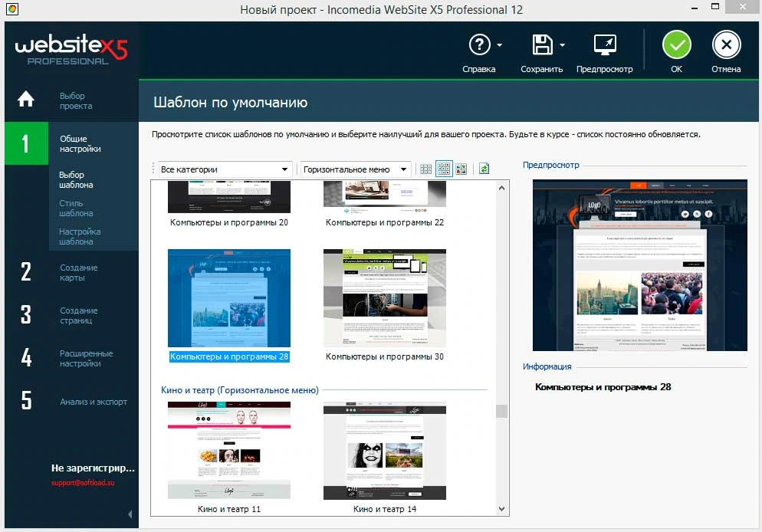The width and height of the screenshot is (762, 532).
Task: Click the app icon in title bar
Action: (12, 8)
